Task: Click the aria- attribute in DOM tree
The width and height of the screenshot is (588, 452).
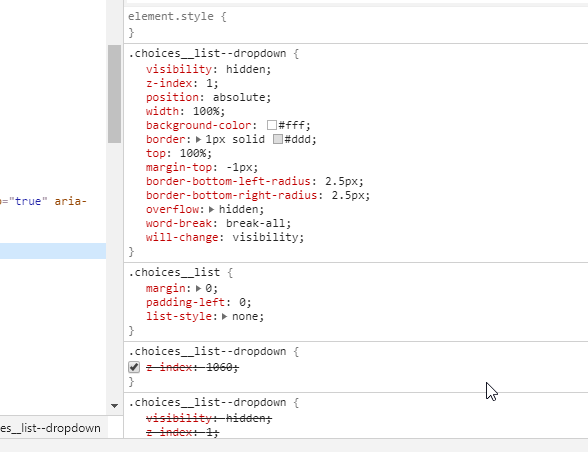Action: click(x=70, y=201)
